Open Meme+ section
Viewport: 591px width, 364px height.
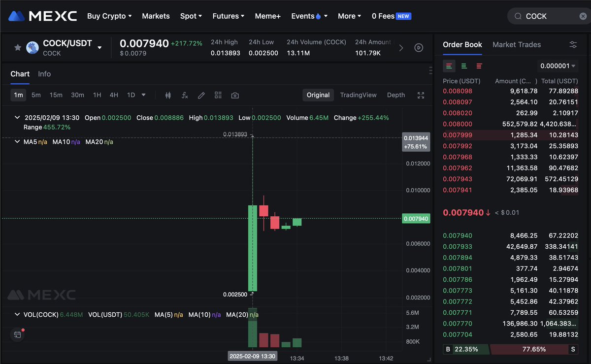[268, 16]
